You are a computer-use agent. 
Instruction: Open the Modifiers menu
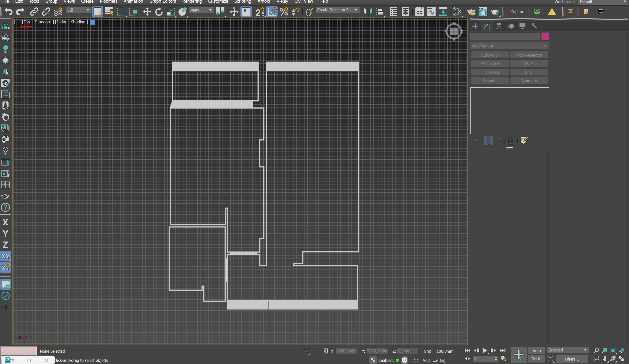[x=108, y=2]
